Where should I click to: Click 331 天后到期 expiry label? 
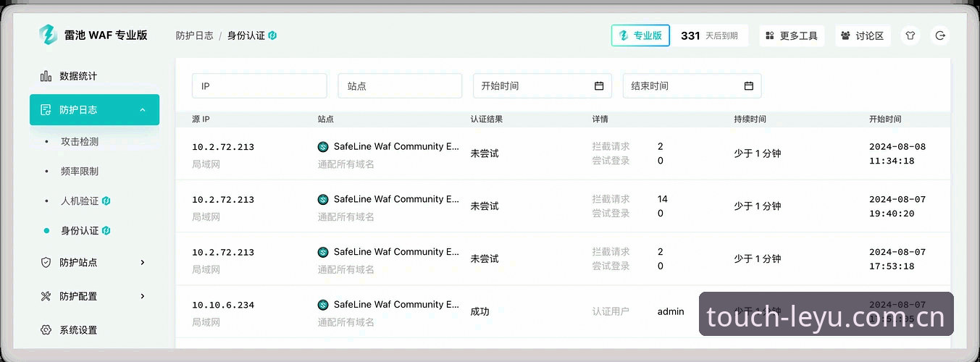click(709, 35)
